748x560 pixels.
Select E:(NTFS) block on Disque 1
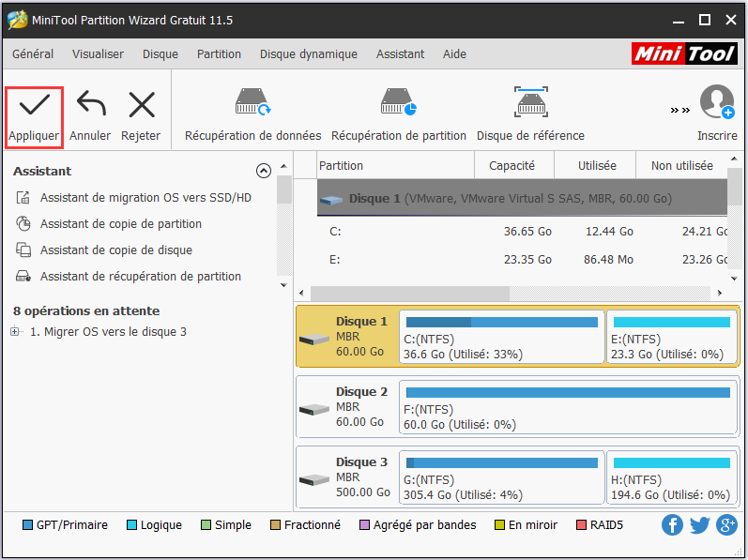672,337
